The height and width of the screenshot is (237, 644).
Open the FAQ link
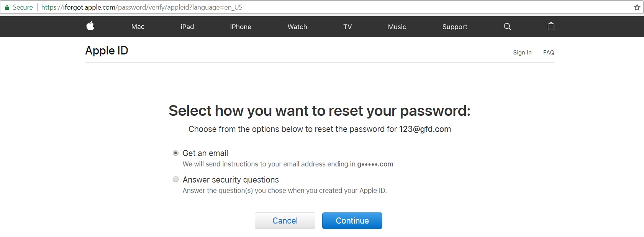[549, 53]
